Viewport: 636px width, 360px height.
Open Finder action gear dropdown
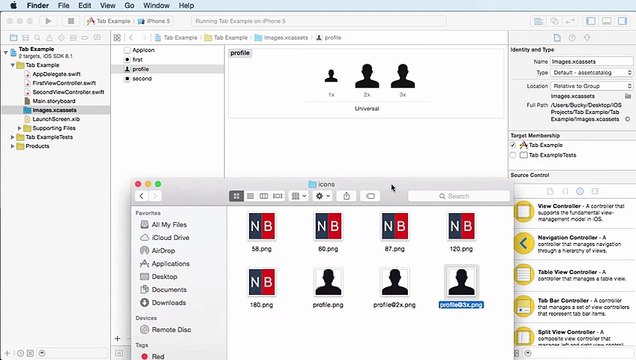click(x=323, y=196)
